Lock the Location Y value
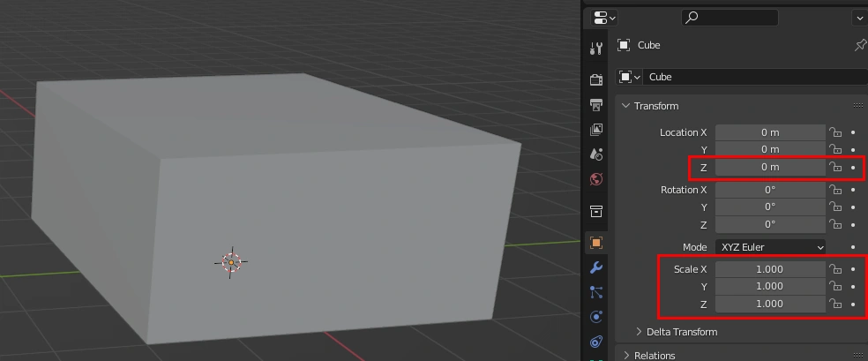The width and height of the screenshot is (868, 361). point(834,149)
